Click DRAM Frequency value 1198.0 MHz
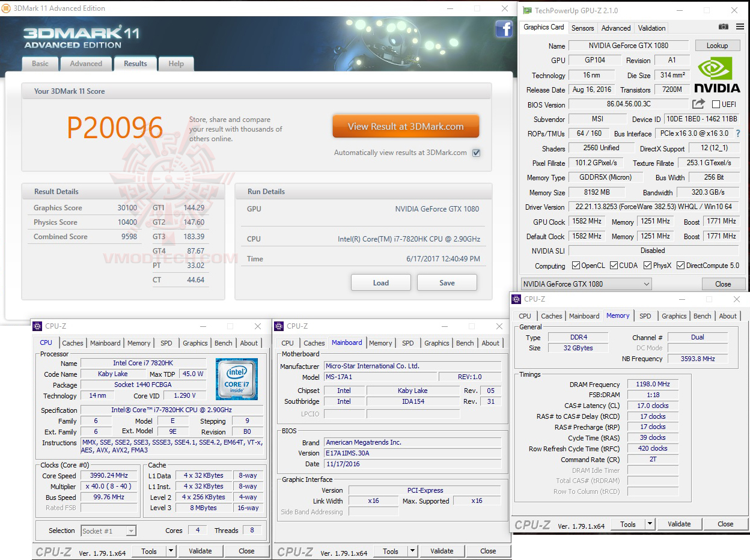750x560 pixels. tap(653, 384)
